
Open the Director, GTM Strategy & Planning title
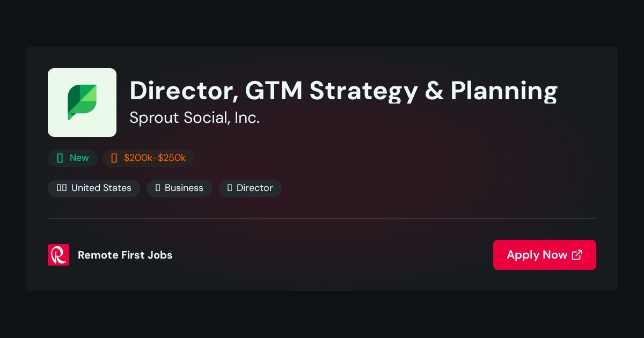[343, 90]
